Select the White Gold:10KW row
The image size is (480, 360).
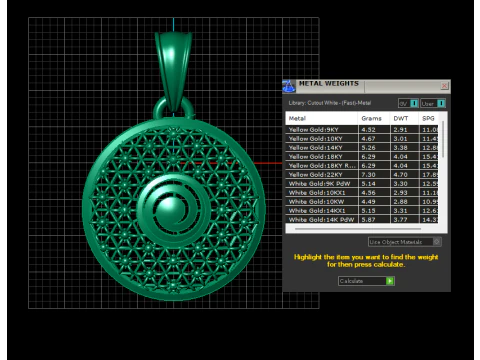362,202
